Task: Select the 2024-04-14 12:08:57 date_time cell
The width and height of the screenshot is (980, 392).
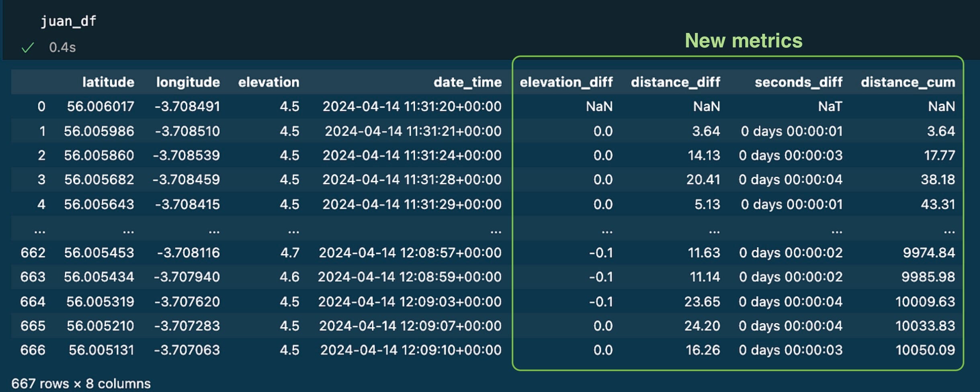Action: click(x=410, y=253)
